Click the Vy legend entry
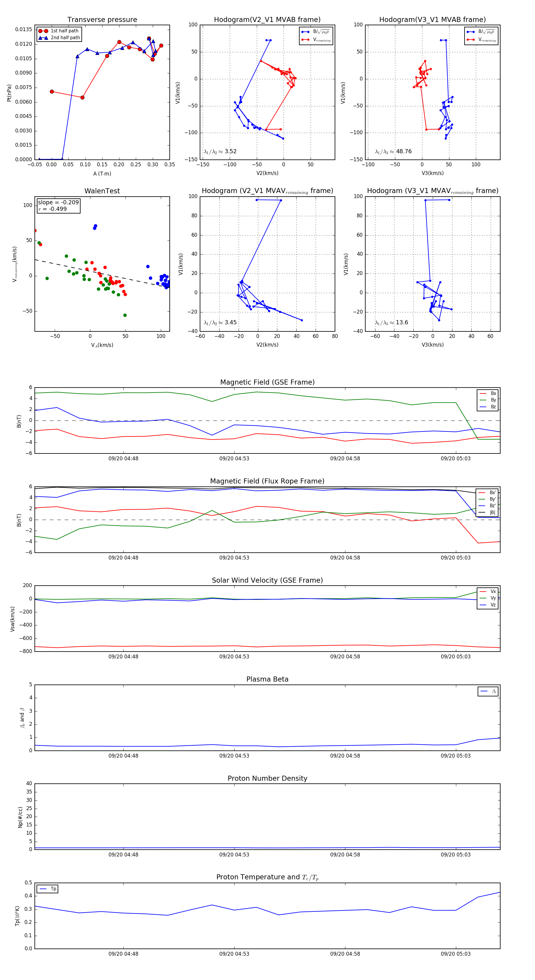 pos(488,598)
